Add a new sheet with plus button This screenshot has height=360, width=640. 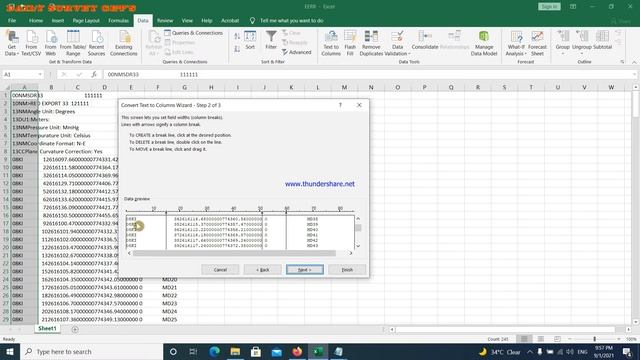[x=75, y=329]
